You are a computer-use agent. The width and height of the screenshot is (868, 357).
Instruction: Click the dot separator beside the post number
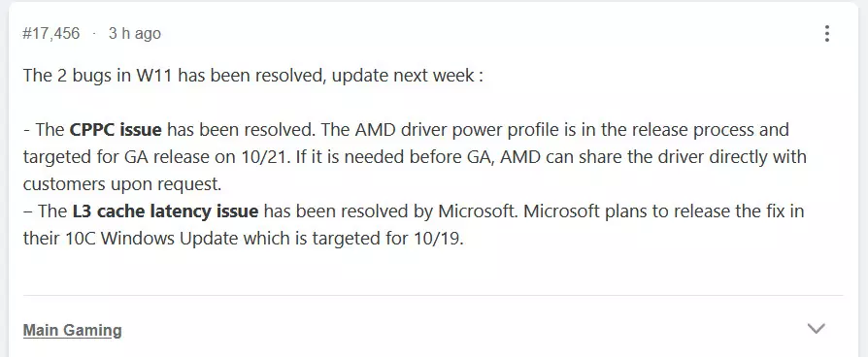(x=94, y=34)
